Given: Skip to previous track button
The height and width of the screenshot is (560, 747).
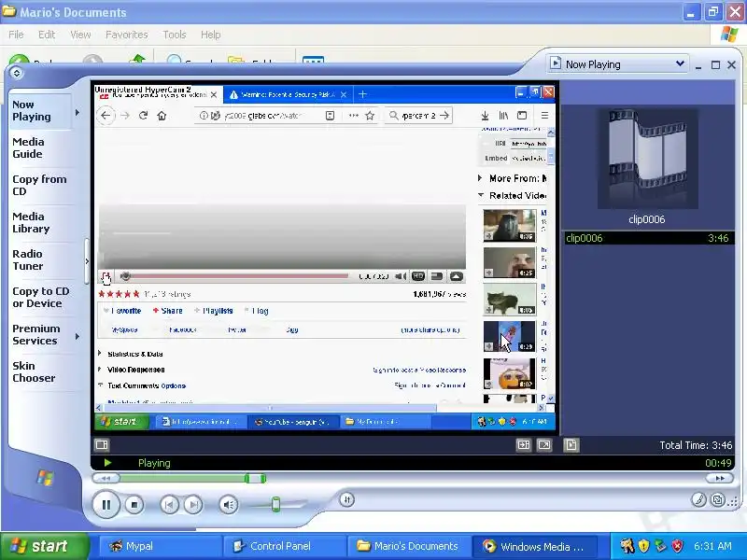Looking at the screenshot, I should coord(169,505).
